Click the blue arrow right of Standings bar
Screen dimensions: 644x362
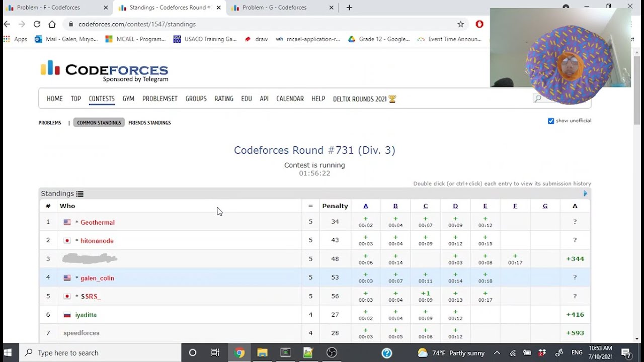585,194
